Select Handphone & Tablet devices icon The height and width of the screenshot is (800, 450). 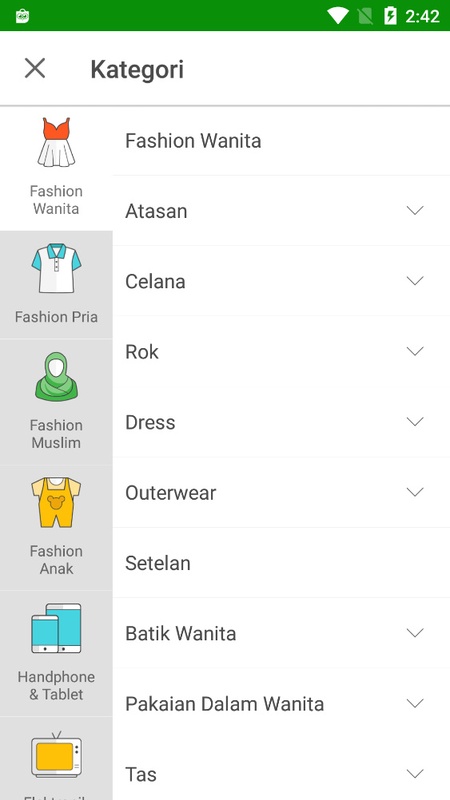(56, 628)
